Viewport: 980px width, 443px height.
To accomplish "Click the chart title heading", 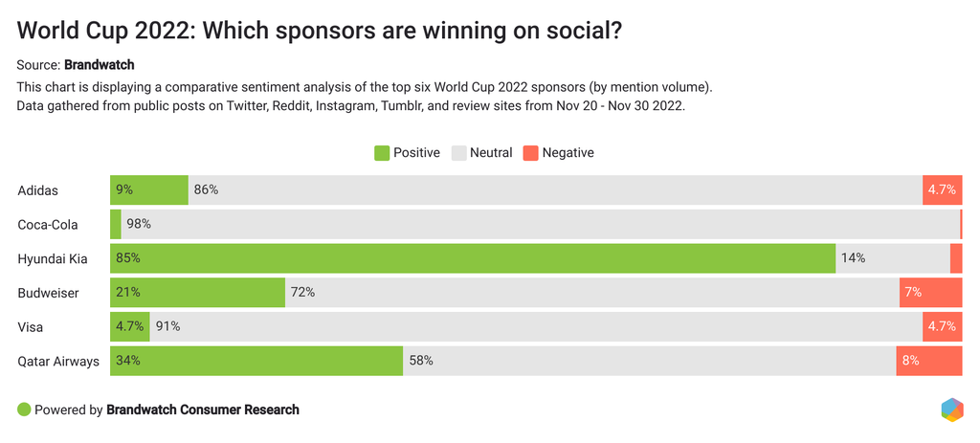I will tap(320, 30).
